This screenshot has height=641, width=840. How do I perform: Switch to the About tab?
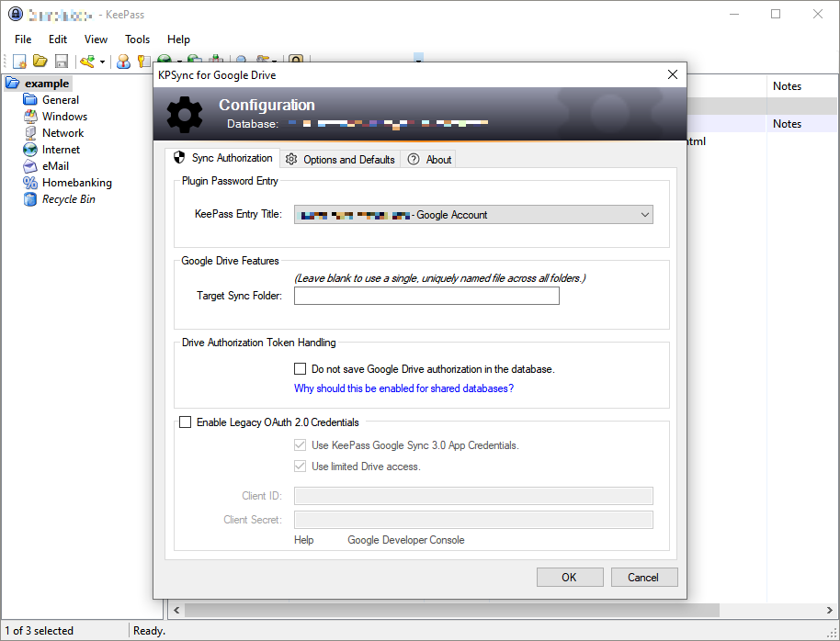coord(428,160)
